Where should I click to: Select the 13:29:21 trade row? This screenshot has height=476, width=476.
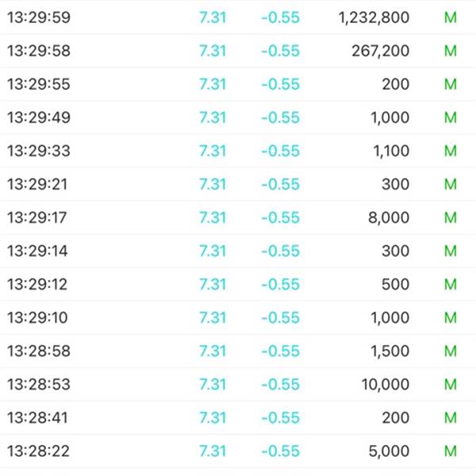[238, 184]
